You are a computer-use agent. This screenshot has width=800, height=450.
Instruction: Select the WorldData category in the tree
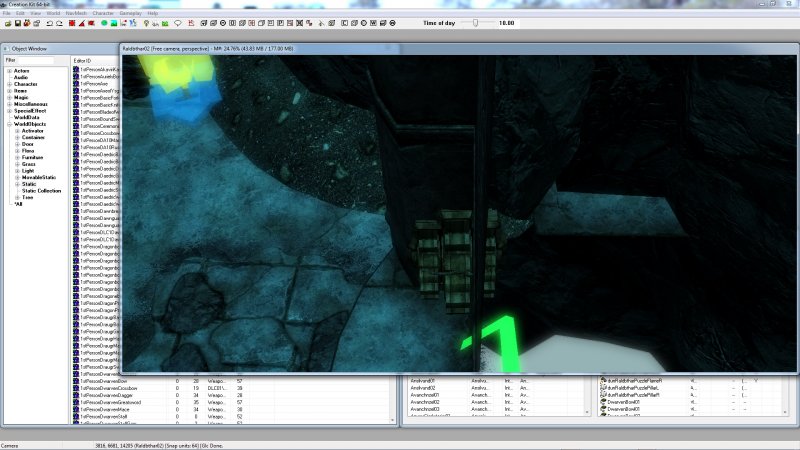tap(27, 117)
